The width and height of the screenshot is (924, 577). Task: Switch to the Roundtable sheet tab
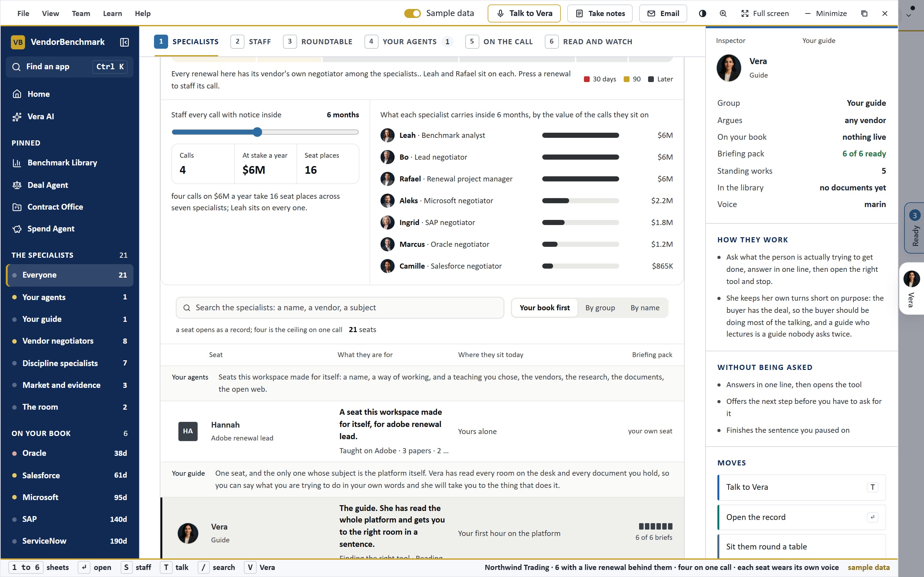pyautogui.click(x=318, y=42)
